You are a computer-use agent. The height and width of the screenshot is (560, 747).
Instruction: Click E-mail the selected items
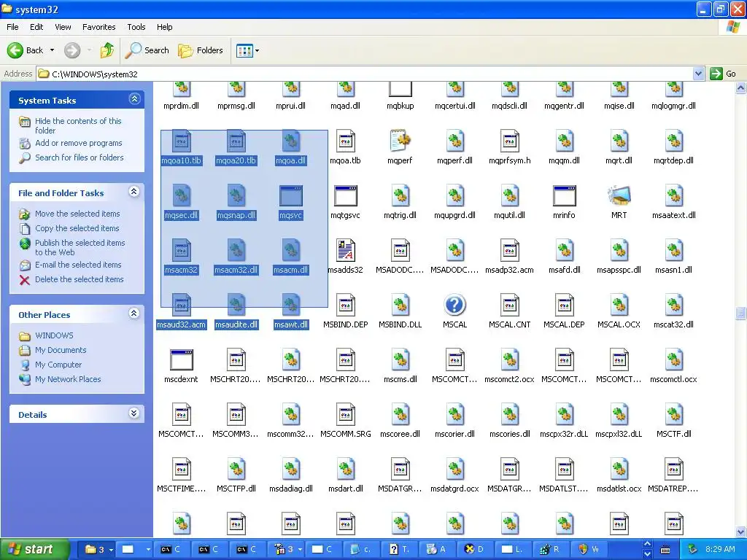click(77, 265)
